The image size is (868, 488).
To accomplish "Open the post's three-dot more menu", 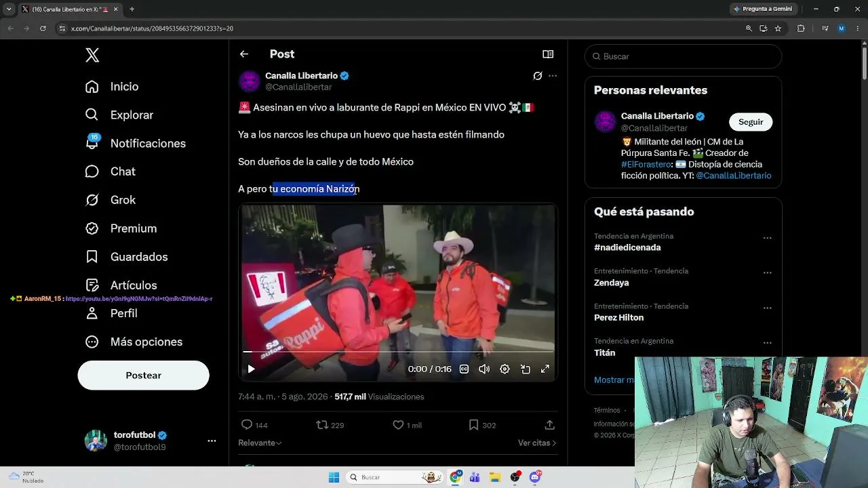I will pos(553,76).
